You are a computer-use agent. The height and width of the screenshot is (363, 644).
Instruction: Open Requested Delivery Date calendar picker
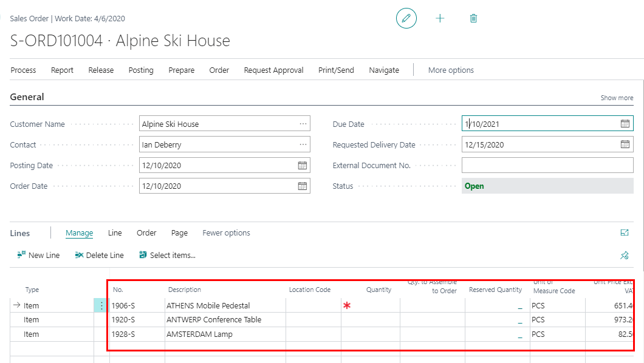coord(625,144)
